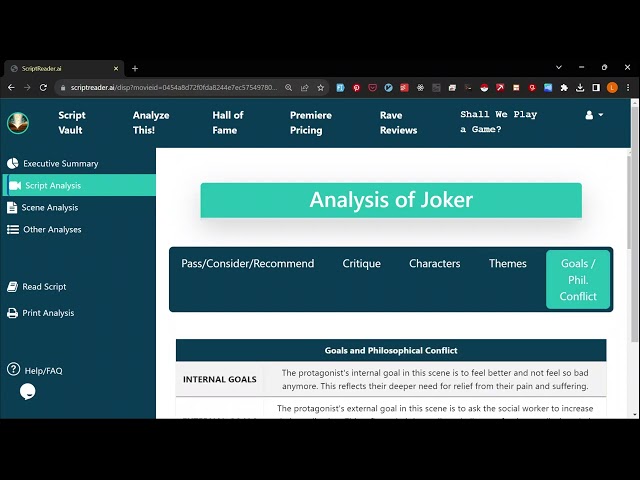Click the Script Analysis camera icon
The width and height of the screenshot is (640, 480).
click(x=15, y=185)
